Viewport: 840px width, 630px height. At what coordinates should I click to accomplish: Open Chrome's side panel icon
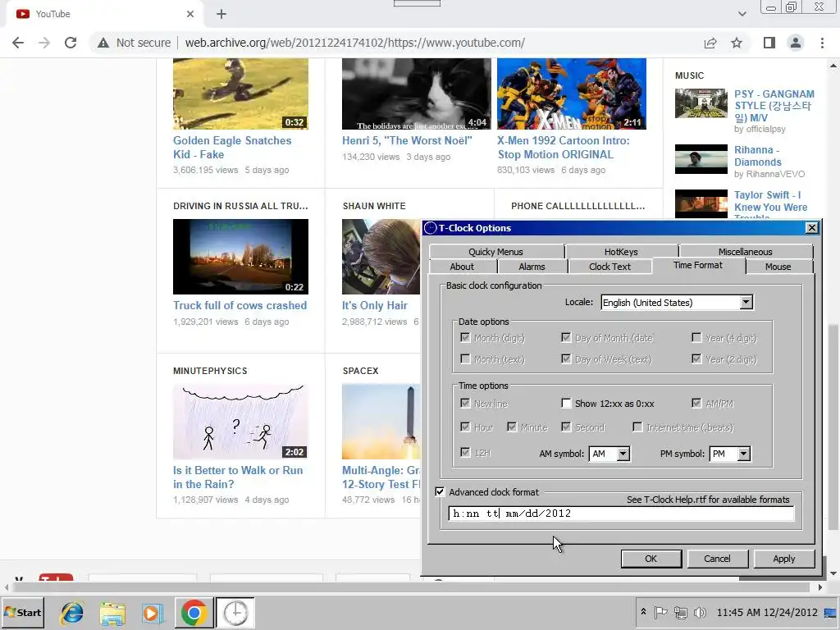point(769,43)
